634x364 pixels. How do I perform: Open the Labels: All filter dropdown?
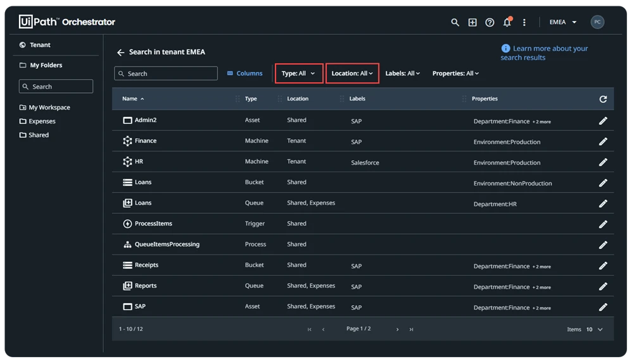[402, 73]
